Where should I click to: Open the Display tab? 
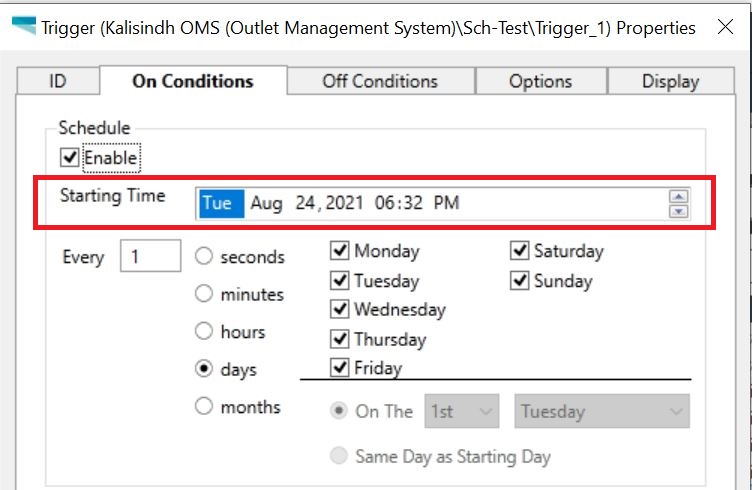click(670, 82)
